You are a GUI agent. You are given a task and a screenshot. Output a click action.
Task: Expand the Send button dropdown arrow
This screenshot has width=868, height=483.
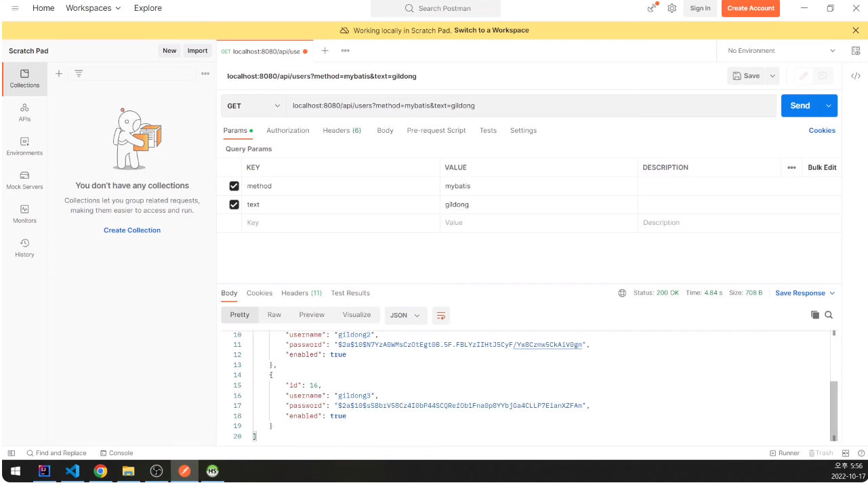click(828, 106)
